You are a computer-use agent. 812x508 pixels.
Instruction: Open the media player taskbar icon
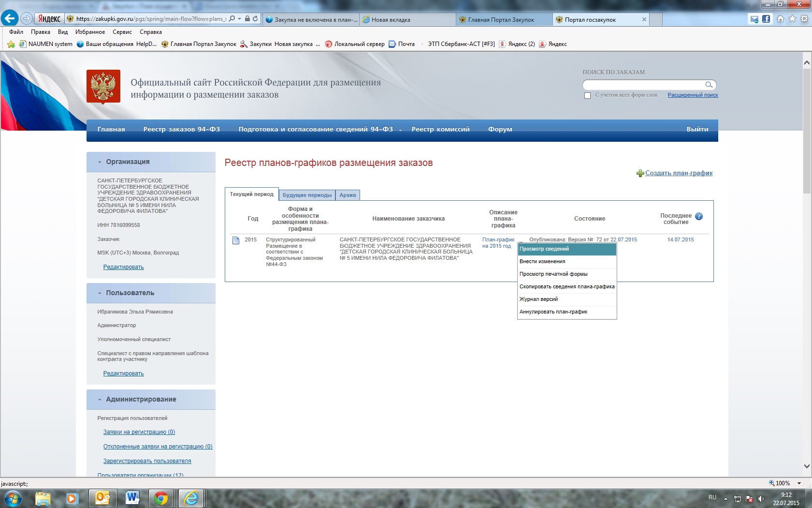(x=72, y=498)
